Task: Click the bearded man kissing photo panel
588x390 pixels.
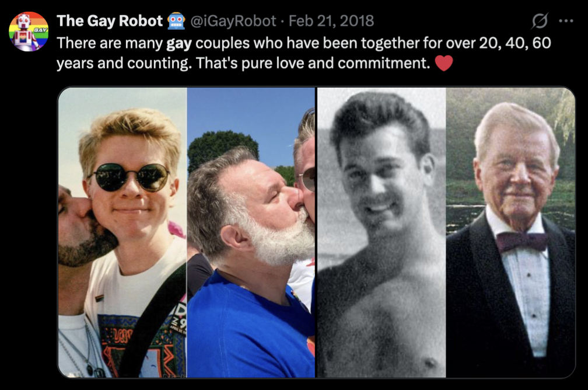Action: click(x=251, y=234)
